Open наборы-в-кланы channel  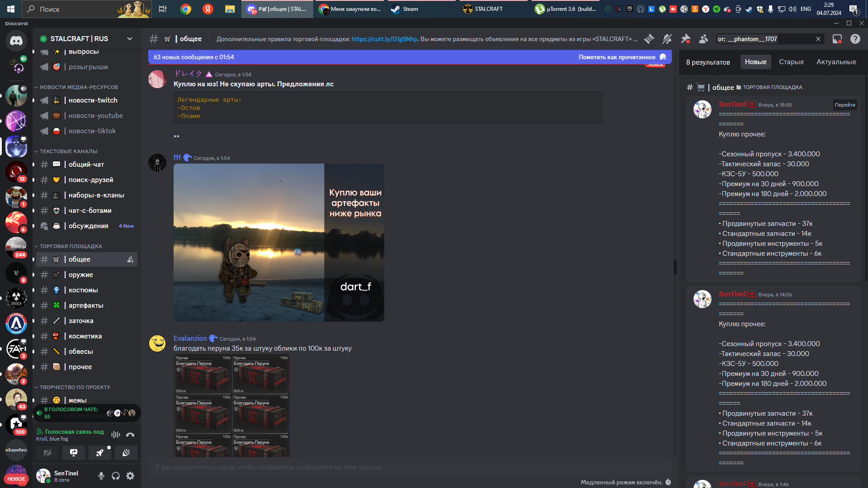tap(87, 195)
